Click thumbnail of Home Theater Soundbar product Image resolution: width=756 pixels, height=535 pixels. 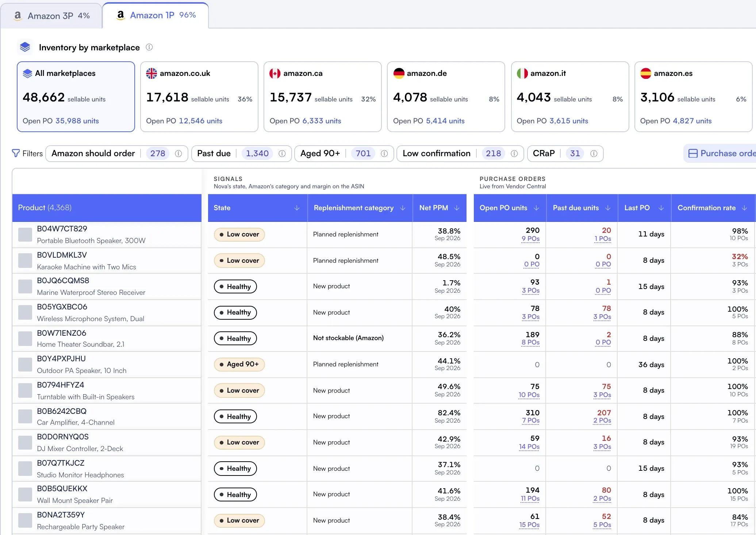[x=25, y=339]
